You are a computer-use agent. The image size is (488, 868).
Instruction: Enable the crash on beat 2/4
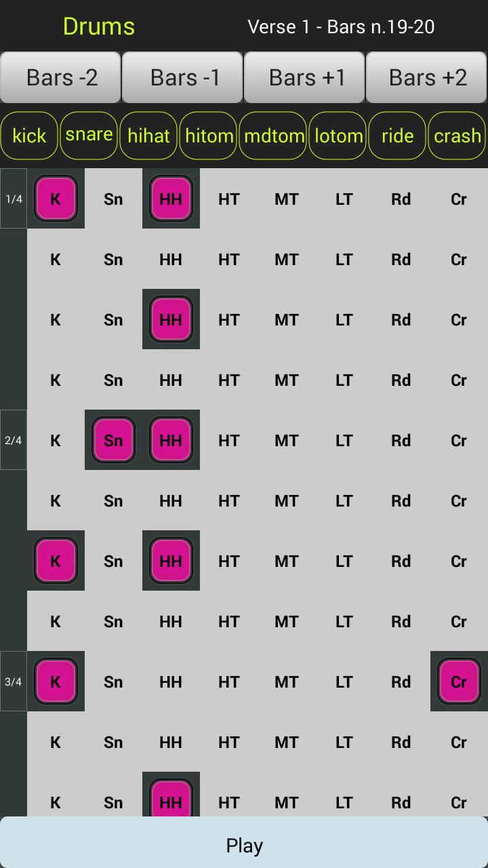pos(459,440)
